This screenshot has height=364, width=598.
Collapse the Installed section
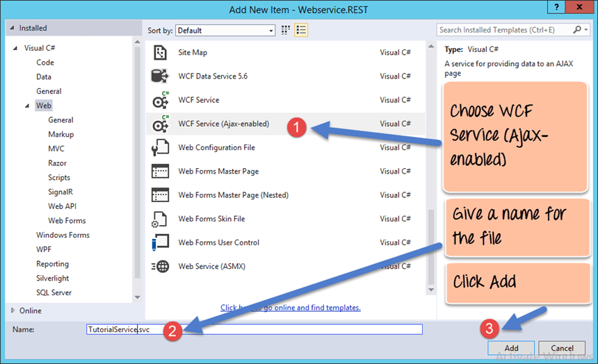(11, 28)
